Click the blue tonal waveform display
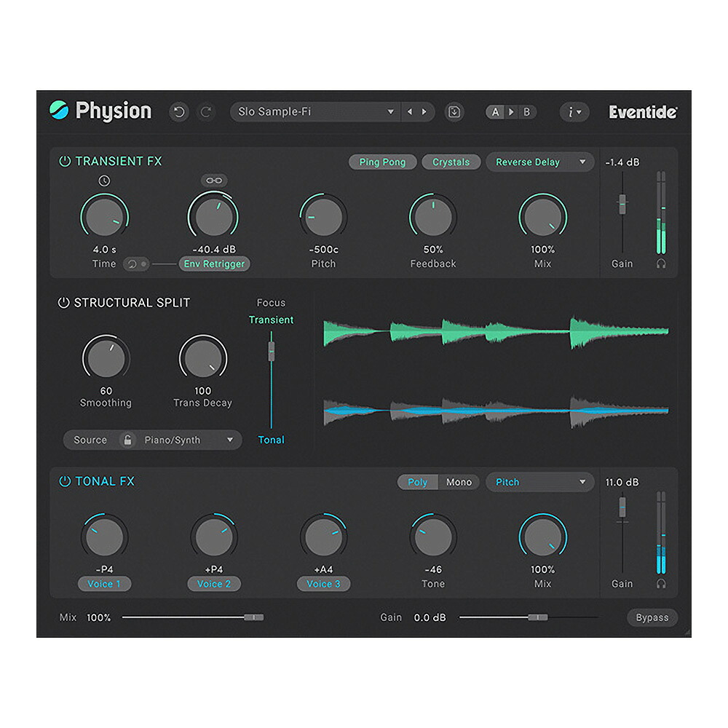Viewport: 728px width, 728px height. tap(496, 411)
